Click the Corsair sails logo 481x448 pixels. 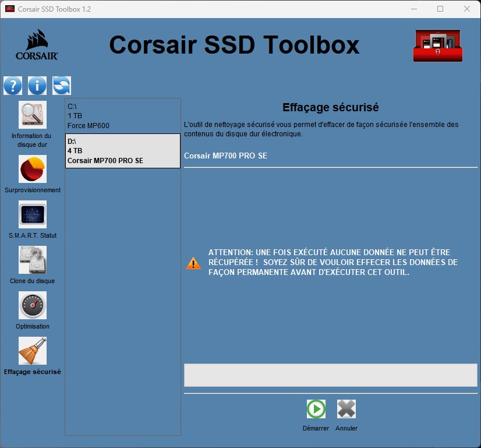pyautogui.click(x=37, y=44)
